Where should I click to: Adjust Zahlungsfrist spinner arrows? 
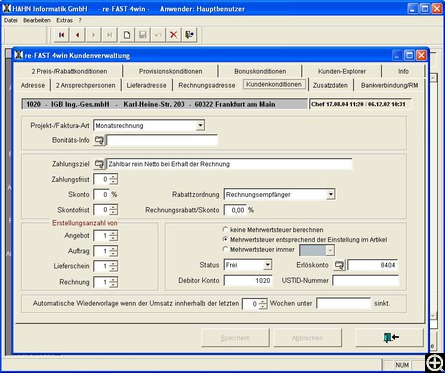click(x=114, y=179)
